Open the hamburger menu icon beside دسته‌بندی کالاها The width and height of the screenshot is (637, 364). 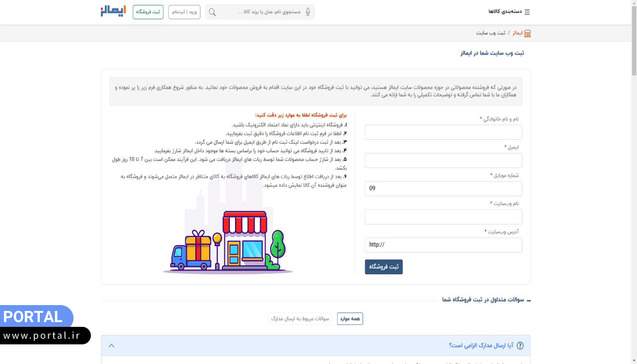(527, 12)
